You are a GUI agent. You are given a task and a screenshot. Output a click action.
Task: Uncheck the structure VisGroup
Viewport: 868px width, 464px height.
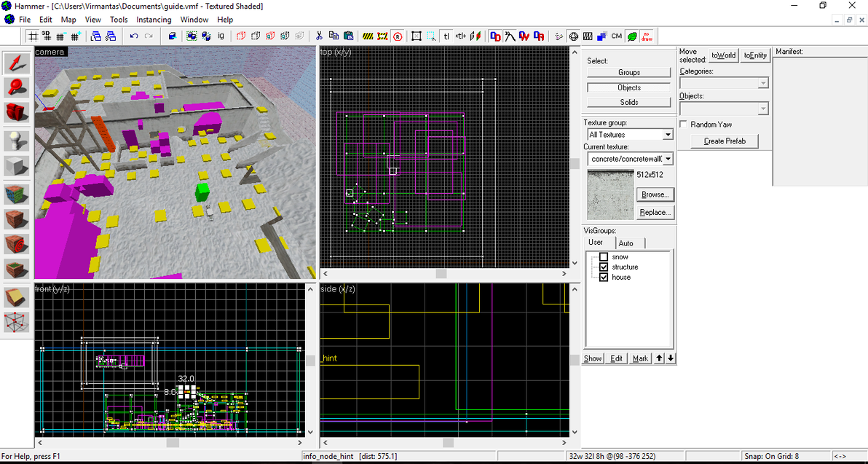pos(603,267)
